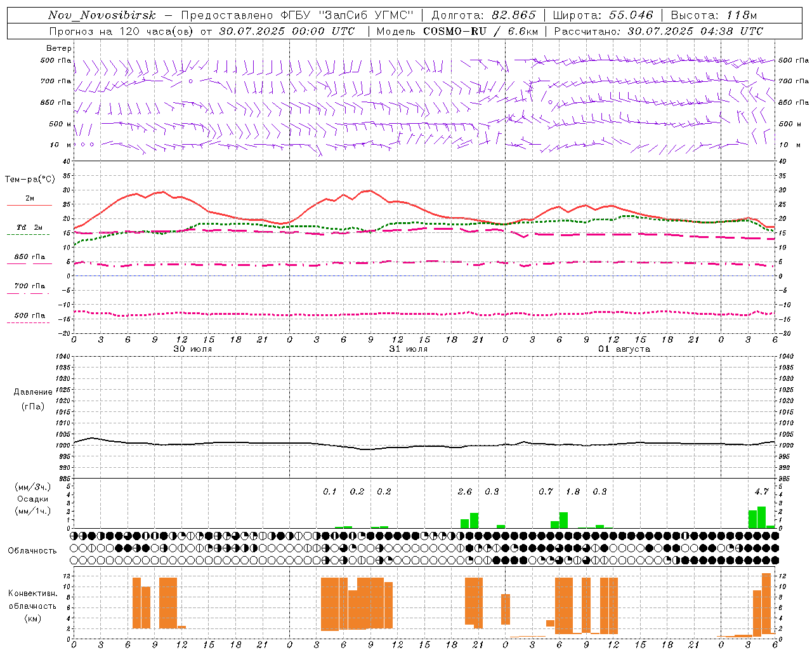This screenshot has width=812, height=650.
Task: Click the 01 августа date label
Action: (x=624, y=349)
